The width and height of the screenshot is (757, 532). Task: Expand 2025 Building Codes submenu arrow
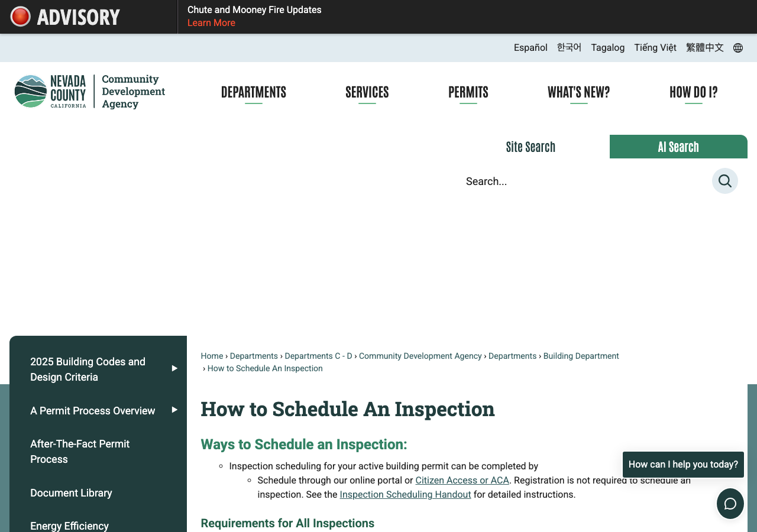pos(174,368)
